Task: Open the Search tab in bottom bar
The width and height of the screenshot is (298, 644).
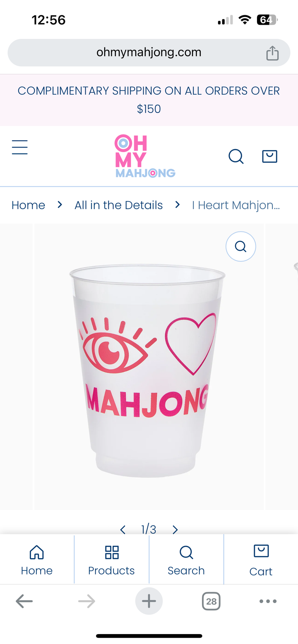Action: click(186, 560)
